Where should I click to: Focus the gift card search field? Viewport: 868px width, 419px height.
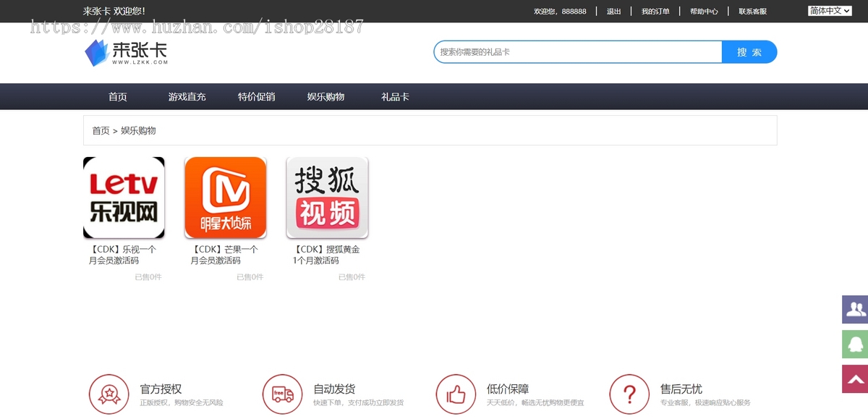tap(578, 52)
